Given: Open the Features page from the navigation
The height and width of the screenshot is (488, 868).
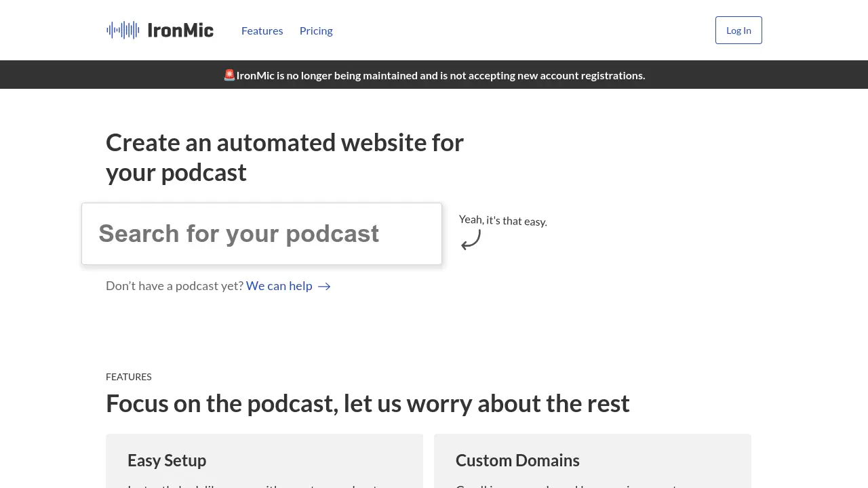Looking at the screenshot, I should pyautogui.click(x=262, y=30).
